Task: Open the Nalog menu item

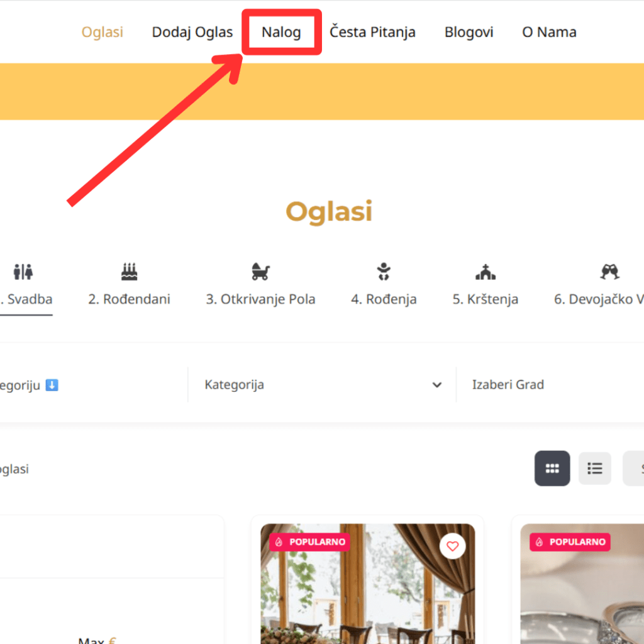Action: pos(281,32)
